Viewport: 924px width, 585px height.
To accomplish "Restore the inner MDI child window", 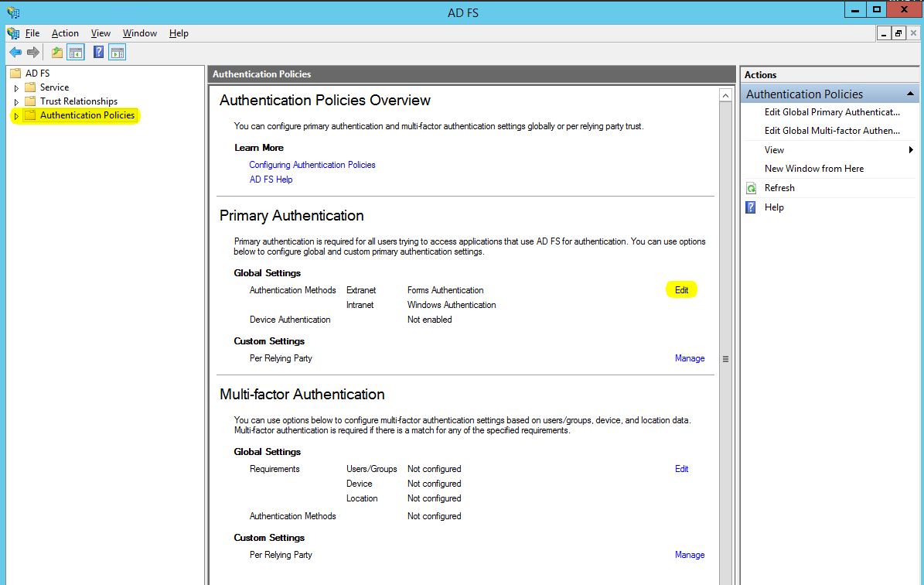I will click(x=898, y=33).
